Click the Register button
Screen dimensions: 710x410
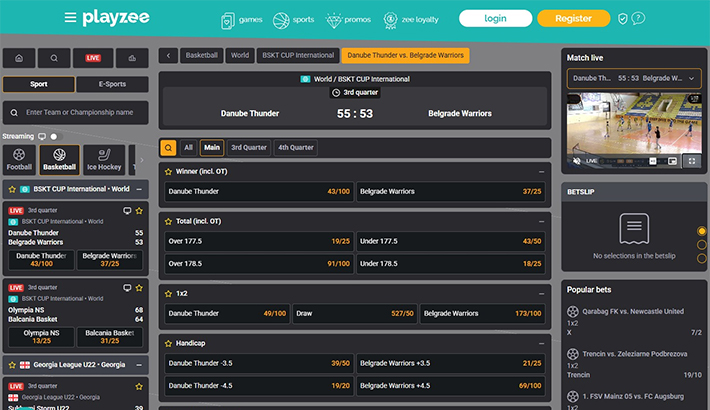pyautogui.click(x=573, y=19)
